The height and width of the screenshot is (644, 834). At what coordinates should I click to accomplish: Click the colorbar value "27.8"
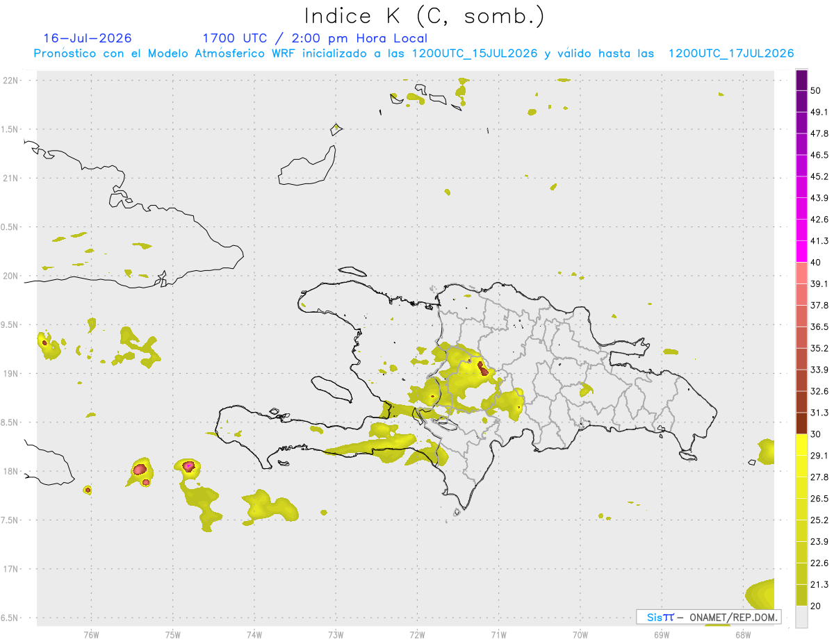819,477
